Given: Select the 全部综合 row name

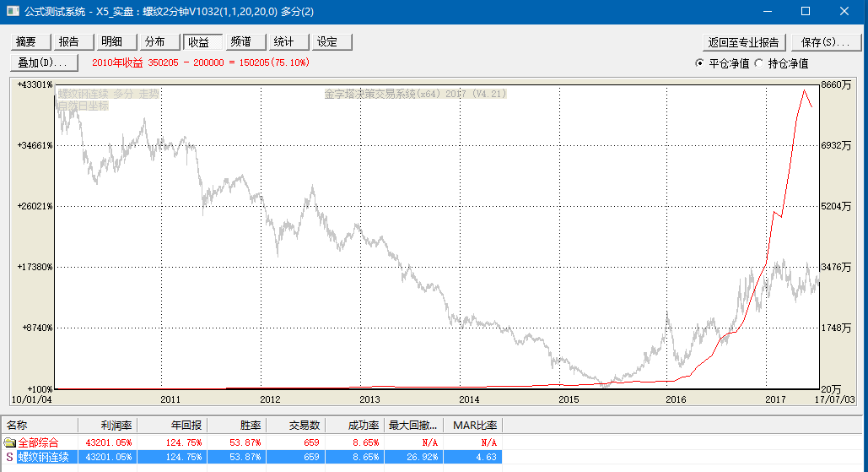Looking at the screenshot, I should [x=38, y=442].
